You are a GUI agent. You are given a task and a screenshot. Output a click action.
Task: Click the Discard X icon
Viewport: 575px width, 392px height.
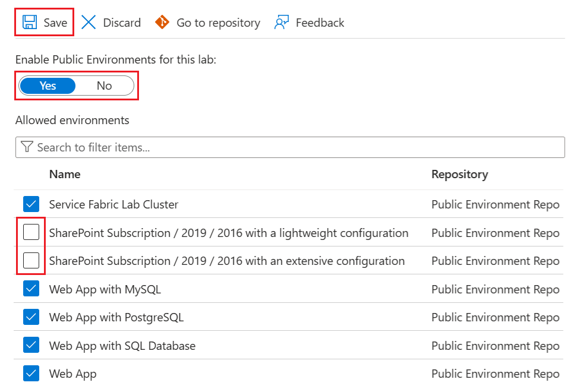[x=89, y=23]
